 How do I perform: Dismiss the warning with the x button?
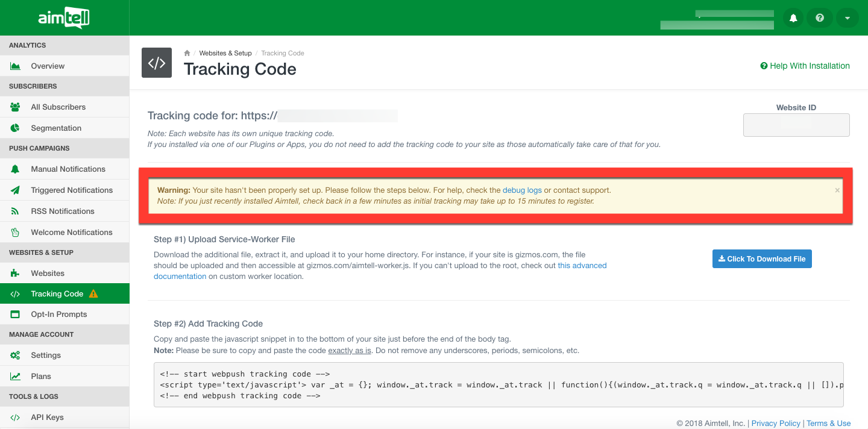click(837, 190)
